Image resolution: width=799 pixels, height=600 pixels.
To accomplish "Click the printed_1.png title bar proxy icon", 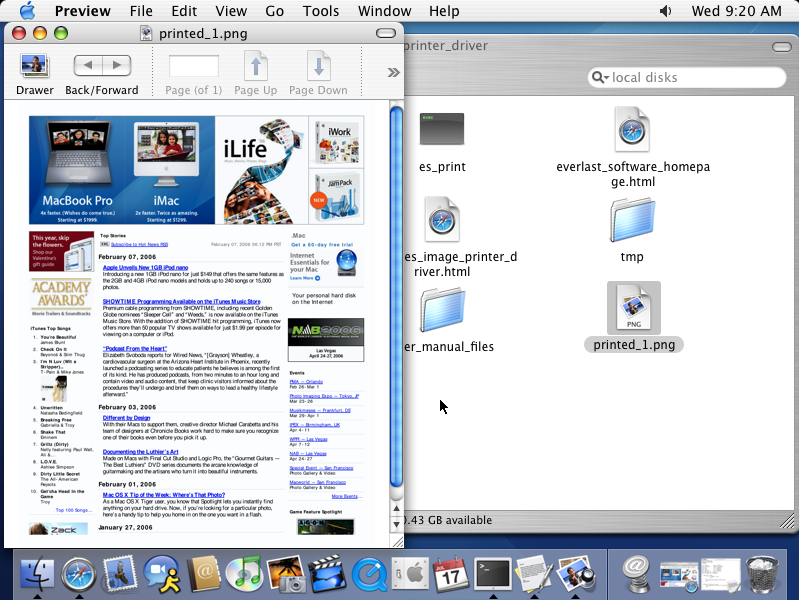I will point(146,33).
